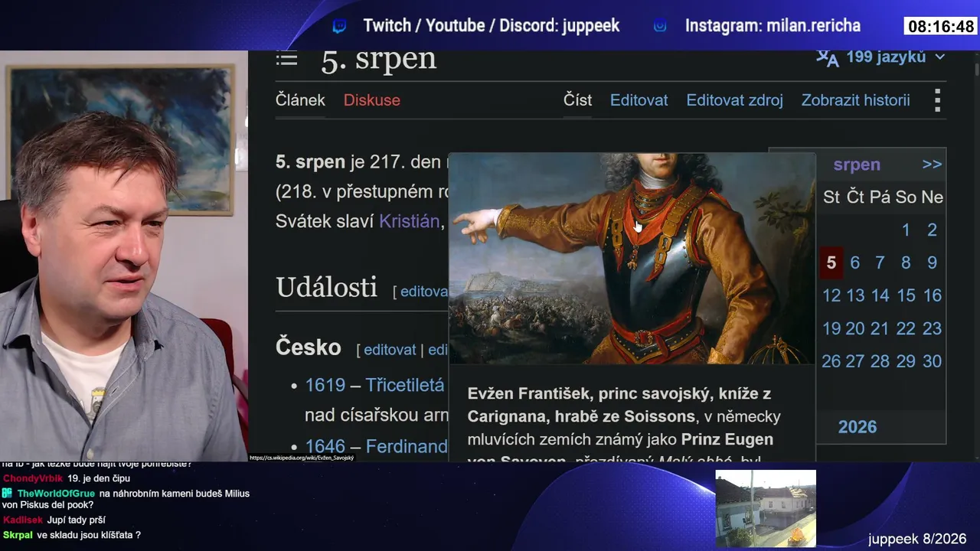Select day 8 in the calendar
This screenshot has width=980, height=551.
tap(906, 263)
